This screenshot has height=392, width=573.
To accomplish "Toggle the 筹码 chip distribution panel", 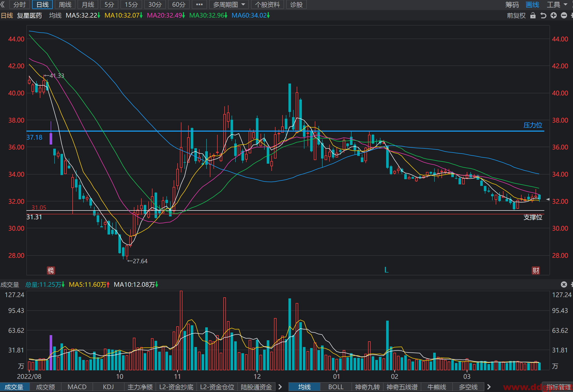I will click(512, 4).
